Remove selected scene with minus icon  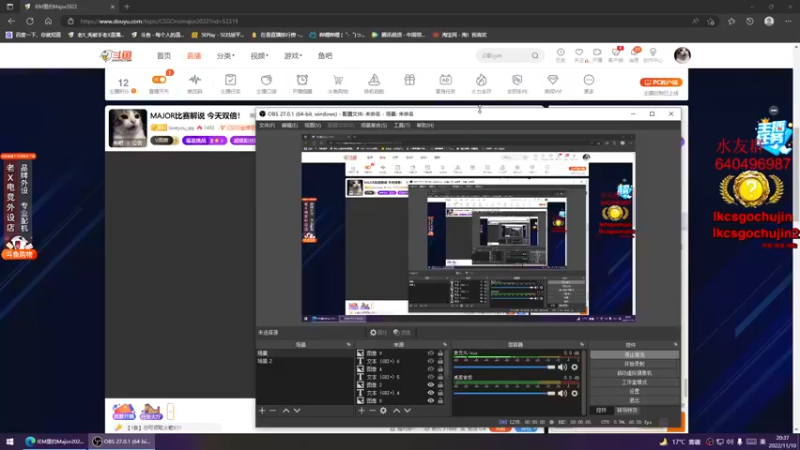(x=273, y=410)
